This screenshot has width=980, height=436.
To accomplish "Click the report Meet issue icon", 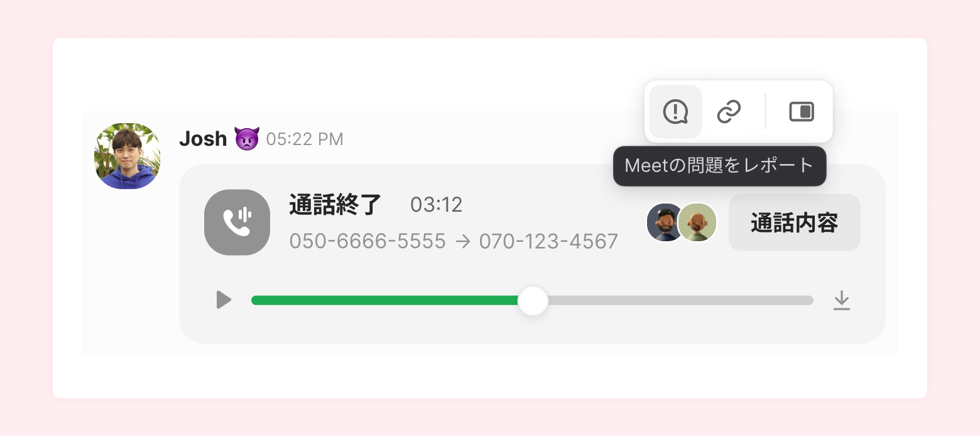I will click(675, 112).
